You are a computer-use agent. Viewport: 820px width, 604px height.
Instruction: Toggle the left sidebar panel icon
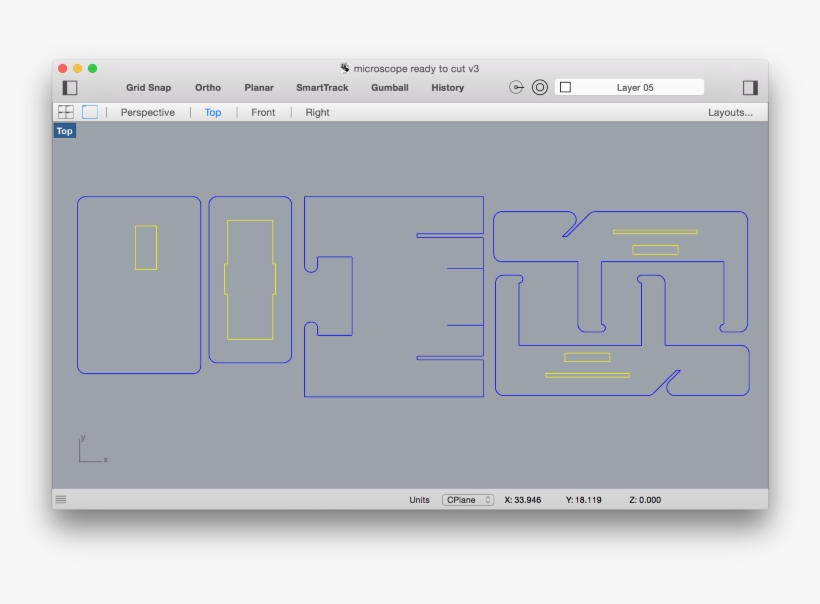[x=70, y=89]
